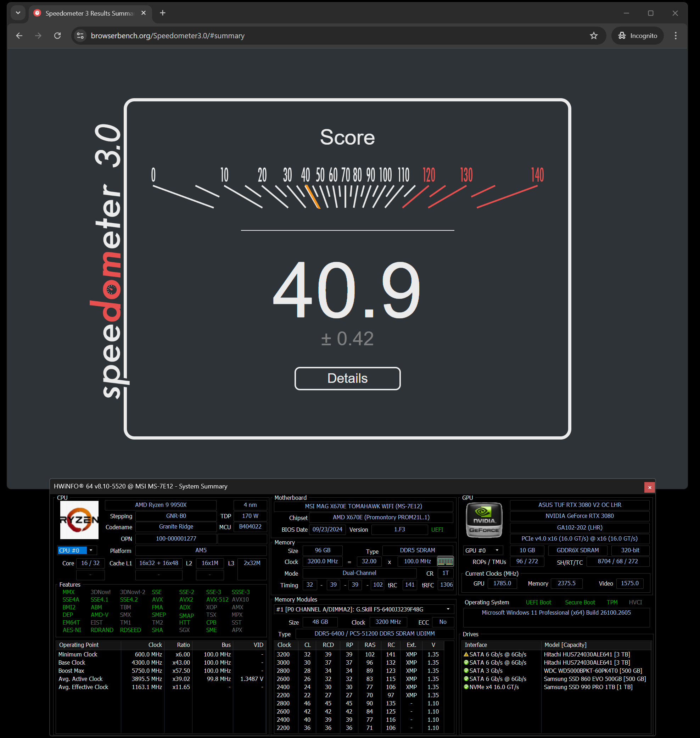The height and width of the screenshot is (738, 700).
Task: Select the Speedometer 3 Results Summary tab
Action: point(90,13)
